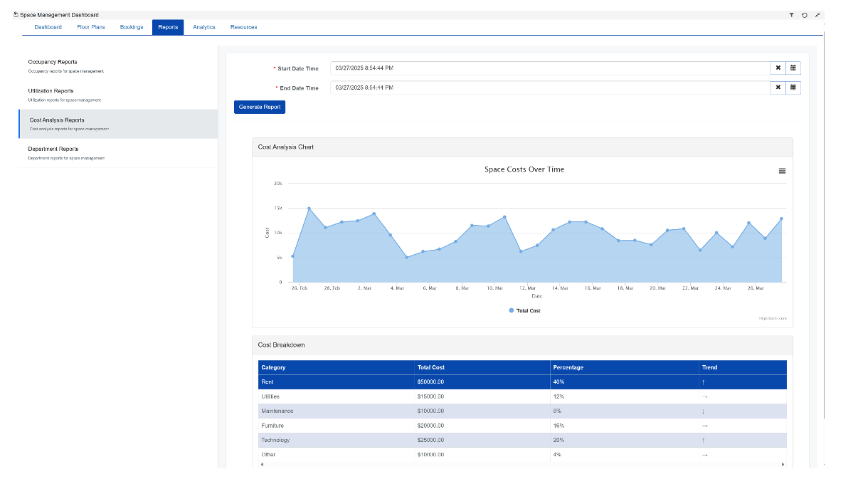Open calendar picker for End Date Time
The image size is (868, 484).
[x=793, y=88]
